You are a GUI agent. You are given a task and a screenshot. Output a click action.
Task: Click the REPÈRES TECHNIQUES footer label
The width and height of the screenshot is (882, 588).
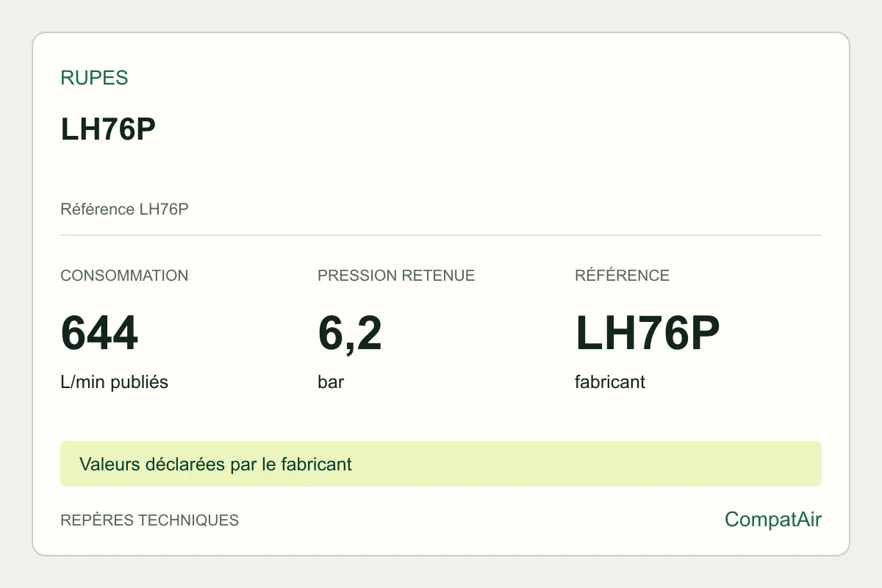pos(149,520)
